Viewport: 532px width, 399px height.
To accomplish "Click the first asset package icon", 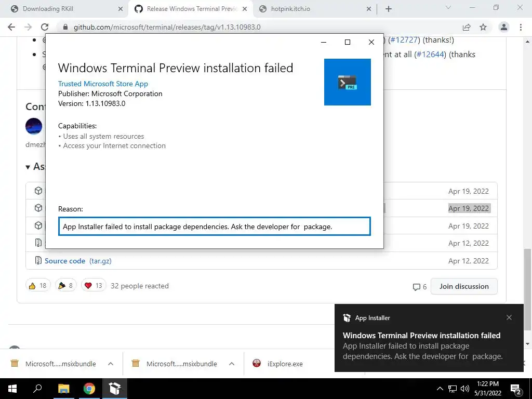I will (38, 191).
